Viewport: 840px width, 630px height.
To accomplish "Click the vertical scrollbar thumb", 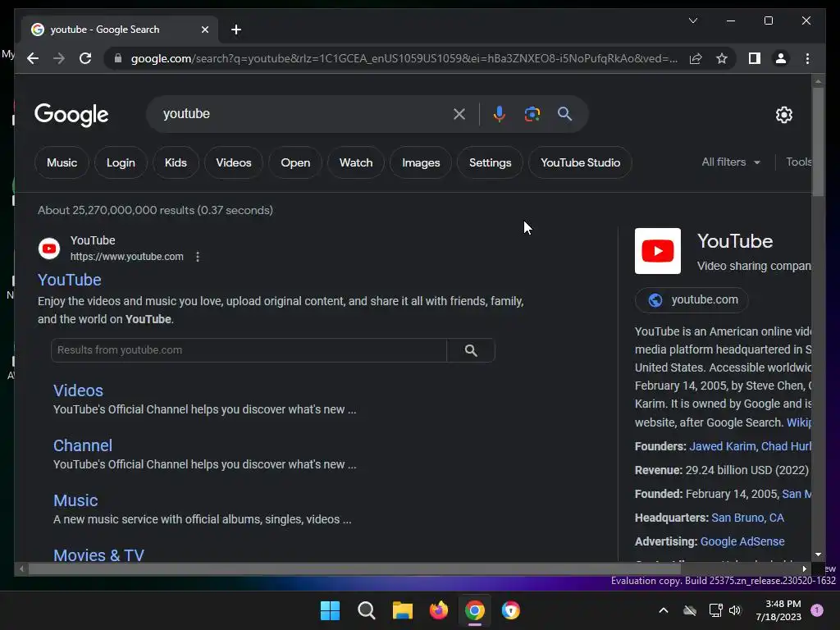I will click(818, 141).
